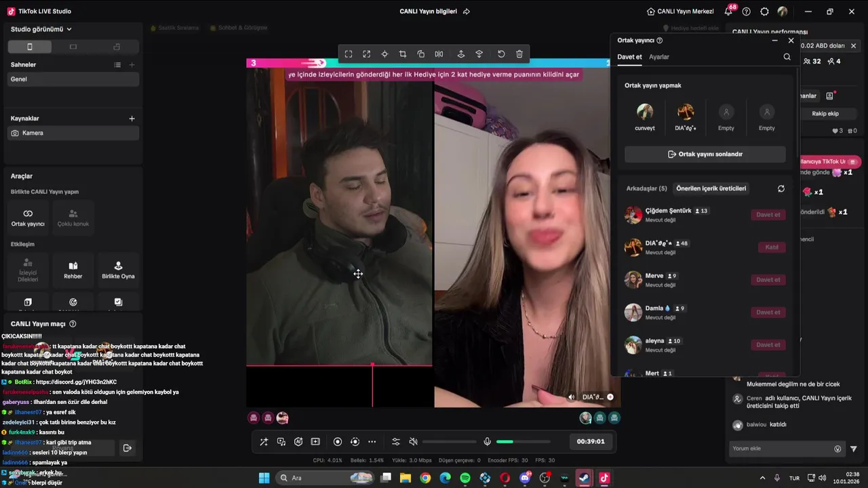Adjust the microphone volume slider
The height and width of the screenshot is (488, 868).
click(523, 442)
